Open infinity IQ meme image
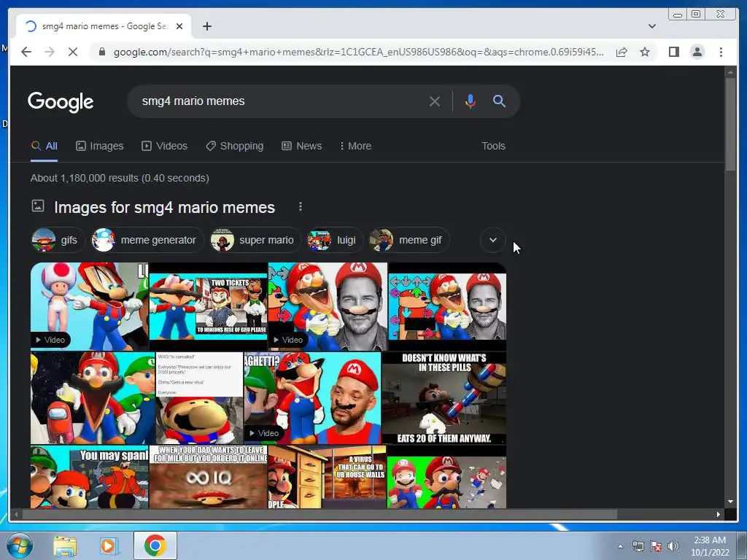The width and height of the screenshot is (747, 560). [208, 477]
